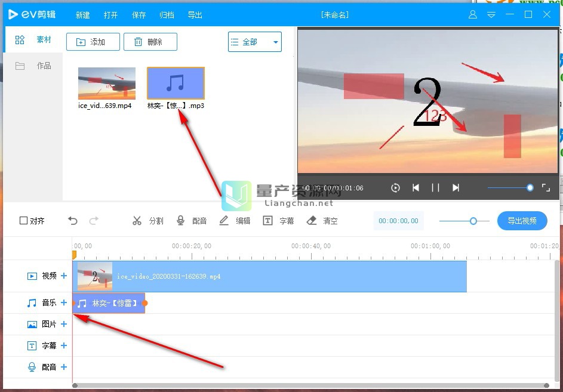Select the 归档 menu item
The image size is (563, 392).
(167, 15)
